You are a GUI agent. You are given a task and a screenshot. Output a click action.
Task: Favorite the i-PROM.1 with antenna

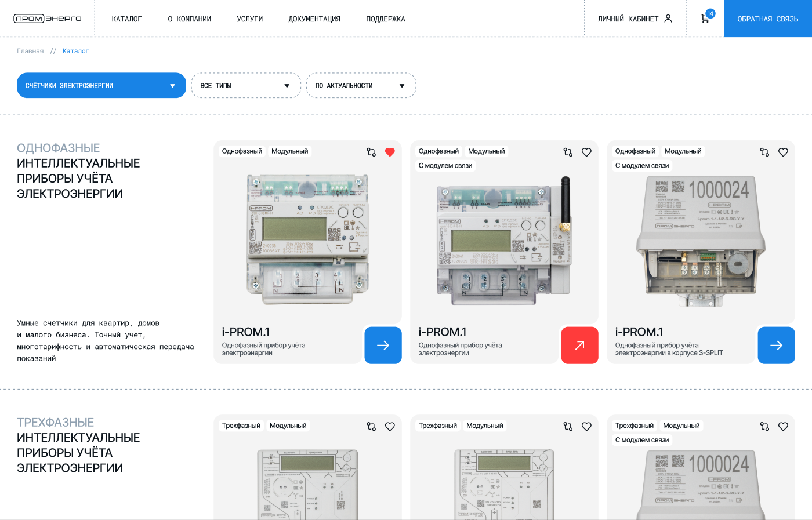coord(586,152)
